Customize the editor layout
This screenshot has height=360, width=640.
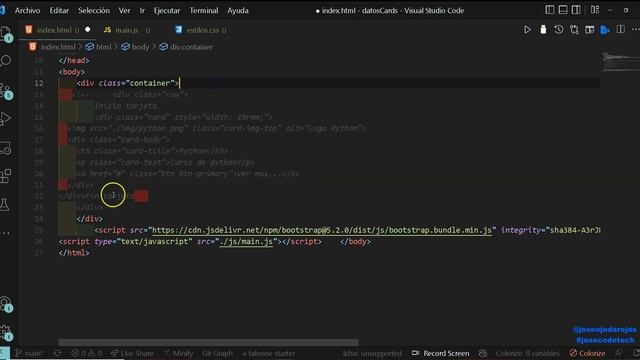[595, 10]
